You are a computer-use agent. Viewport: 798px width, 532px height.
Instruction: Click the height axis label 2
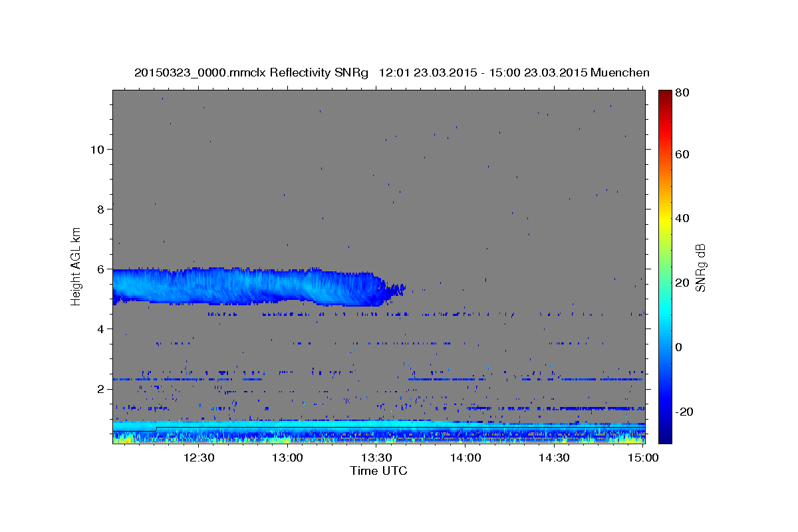click(x=102, y=389)
